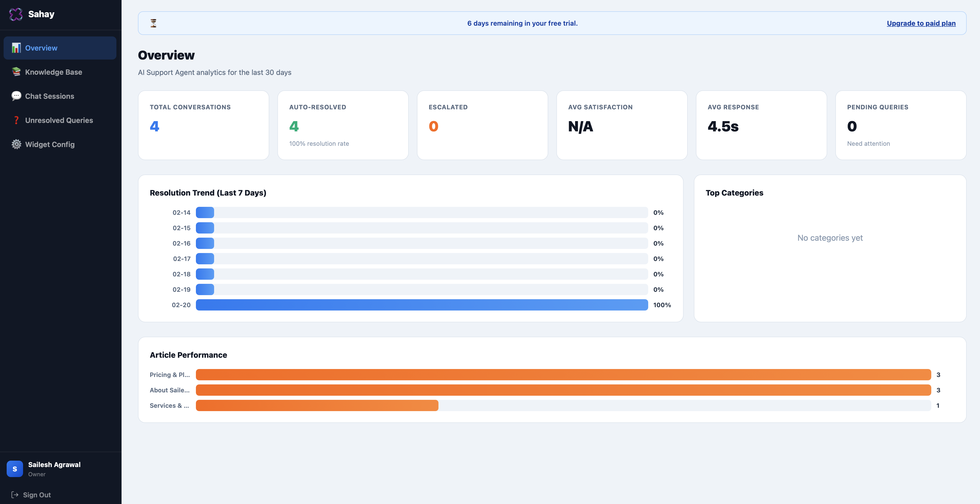980x504 pixels.
Task: Open the Upgrade to paid plan link
Action: point(921,23)
